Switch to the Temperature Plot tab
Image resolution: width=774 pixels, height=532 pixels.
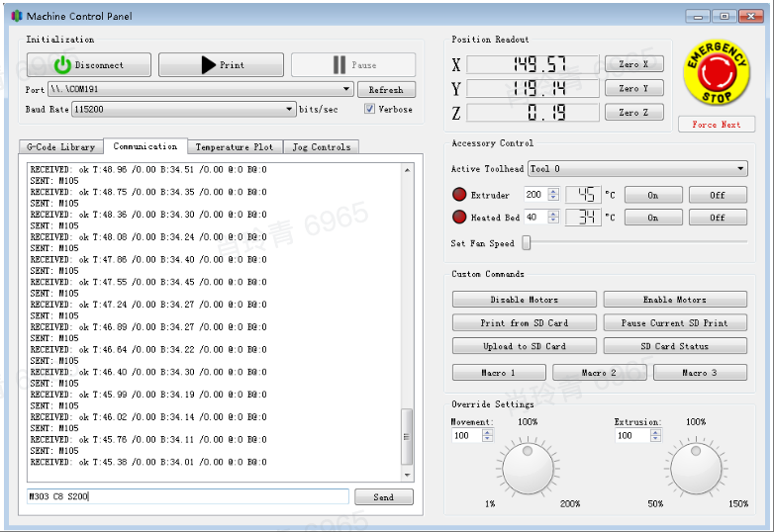[x=234, y=147]
